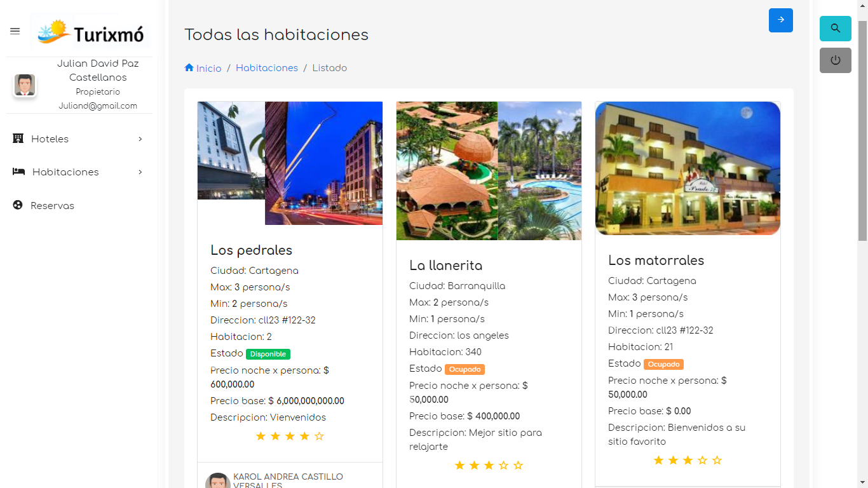Click the fifth star on Los pedrales
Viewport: 868px width, 488px height.
[x=320, y=436]
